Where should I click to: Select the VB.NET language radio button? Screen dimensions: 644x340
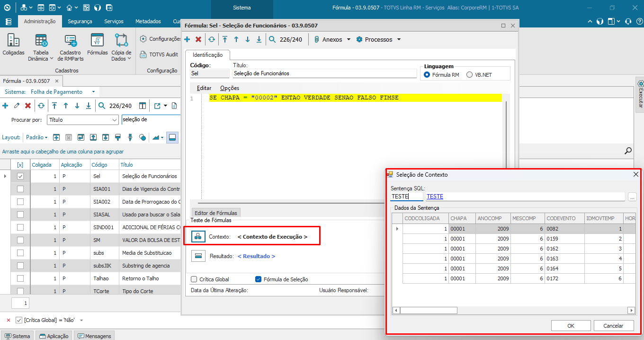470,75
